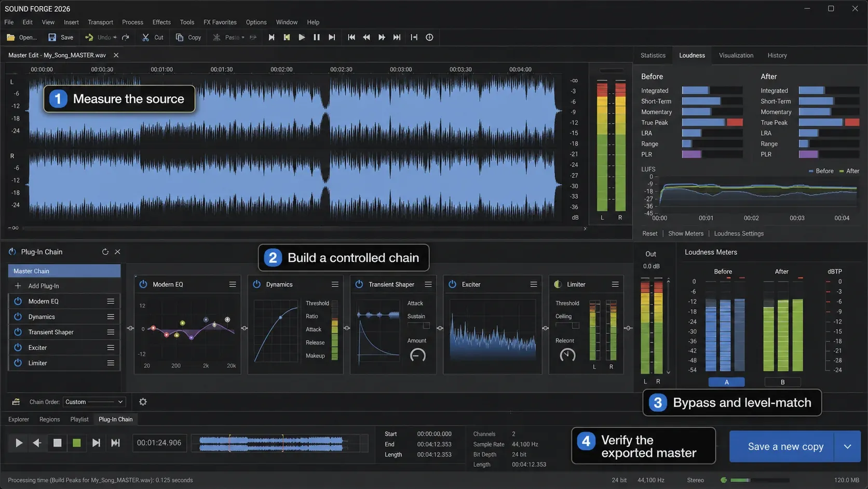This screenshot has width=868, height=489.
Task: Click chain preset icon beside Chain Order
Action: (16, 402)
